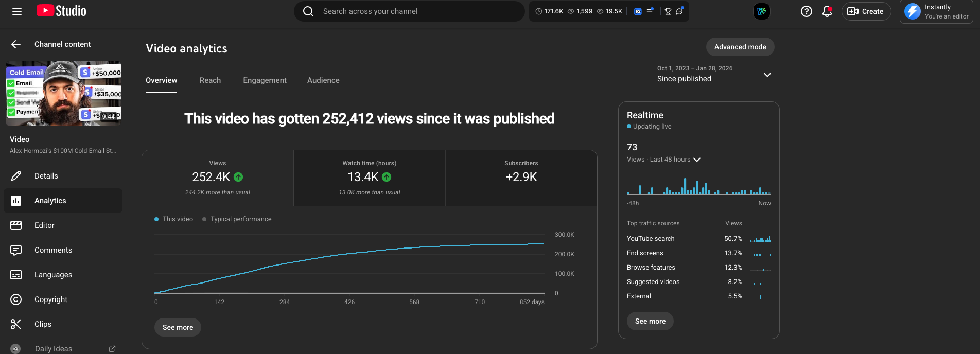Open the hamburger navigation menu
The image size is (980, 354).
17,11
